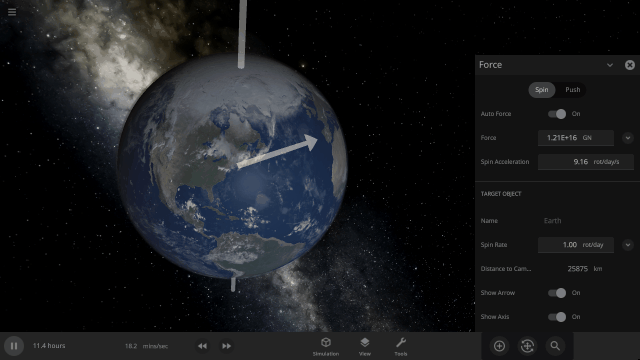Click the Spin Acceleration value field
The height and width of the screenshot is (360, 640).
585,162
